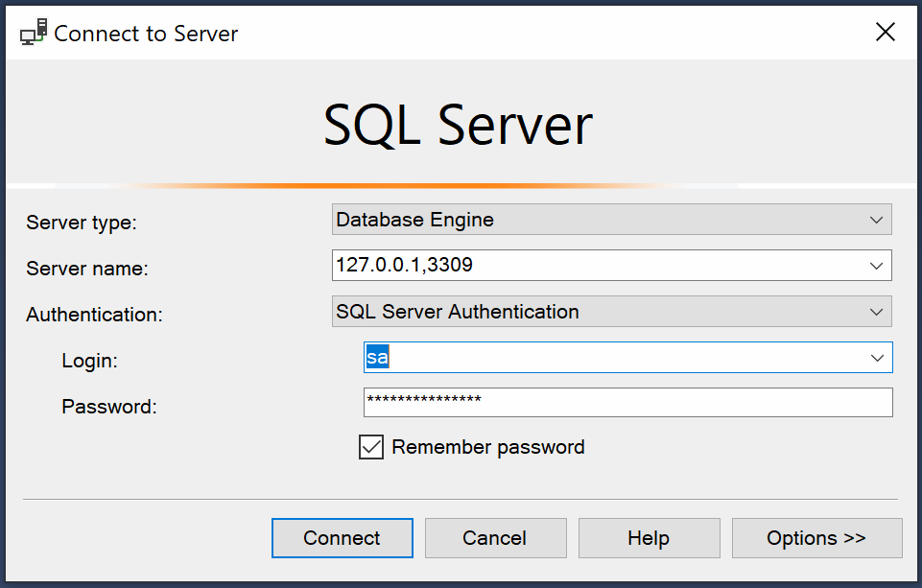Click the Remember password label text

[488, 447]
